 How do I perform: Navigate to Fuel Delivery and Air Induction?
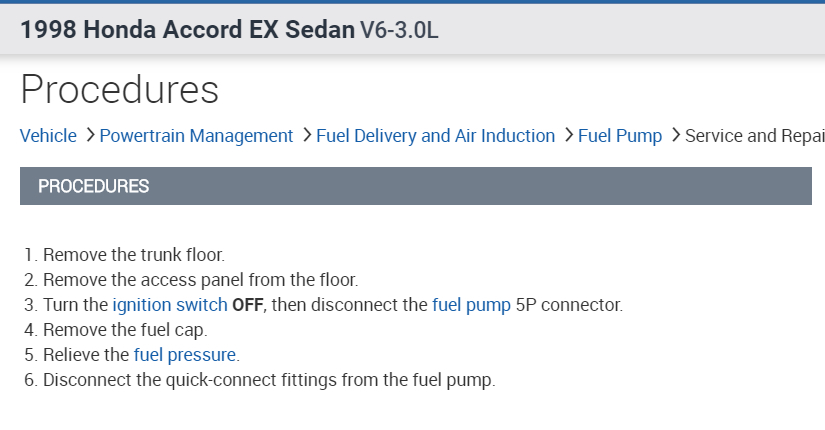click(x=435, y=136)
